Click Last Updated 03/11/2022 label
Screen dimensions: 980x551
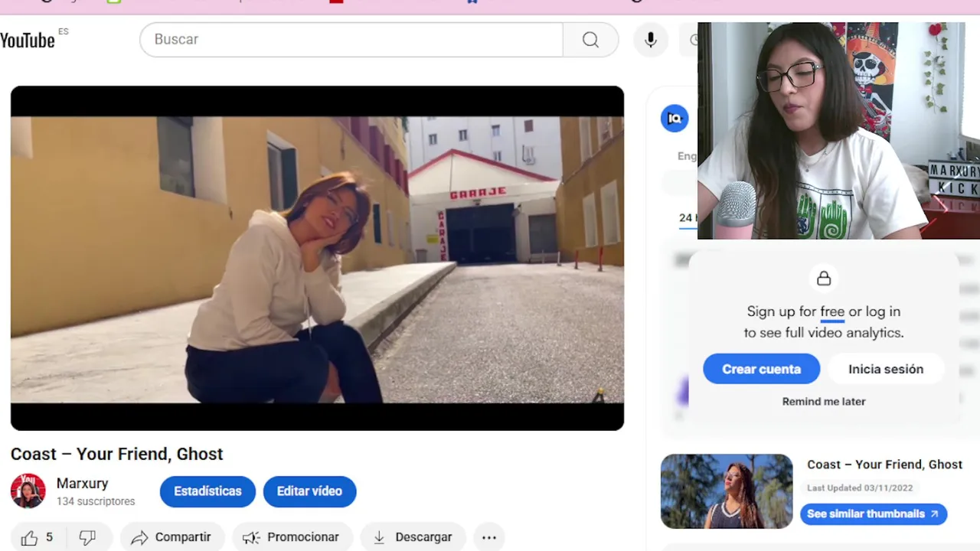point(860,487)
